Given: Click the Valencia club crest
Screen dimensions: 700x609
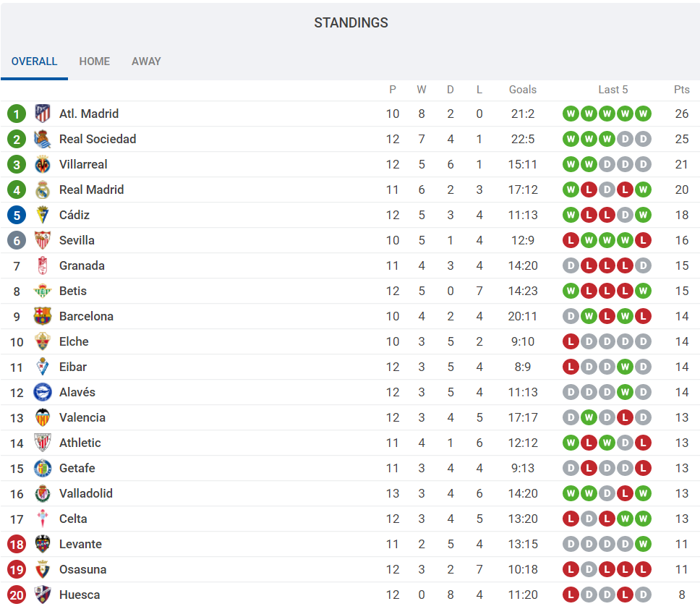Looking at the screenshot, I should 43,417.
